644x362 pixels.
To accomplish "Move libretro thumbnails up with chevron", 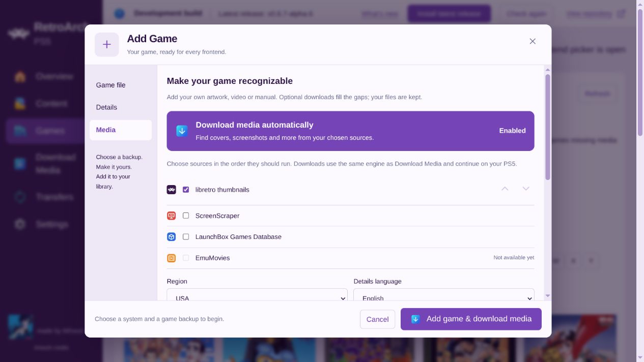I will [505, 189].
